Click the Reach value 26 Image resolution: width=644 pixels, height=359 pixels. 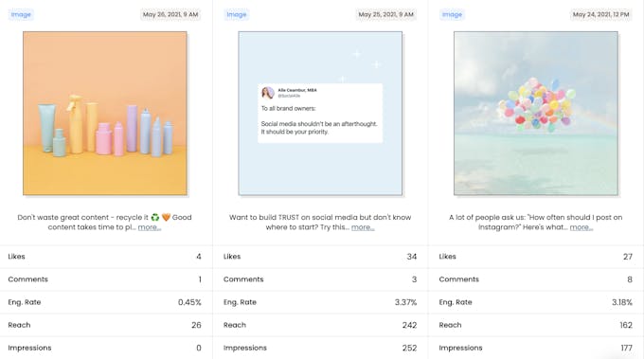[x=196, y=325]
